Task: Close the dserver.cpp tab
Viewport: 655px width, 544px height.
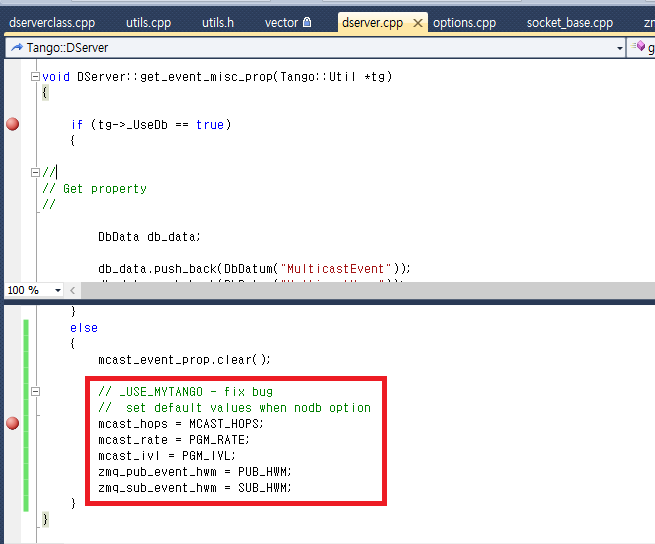Action: click(x=418, y=23)
